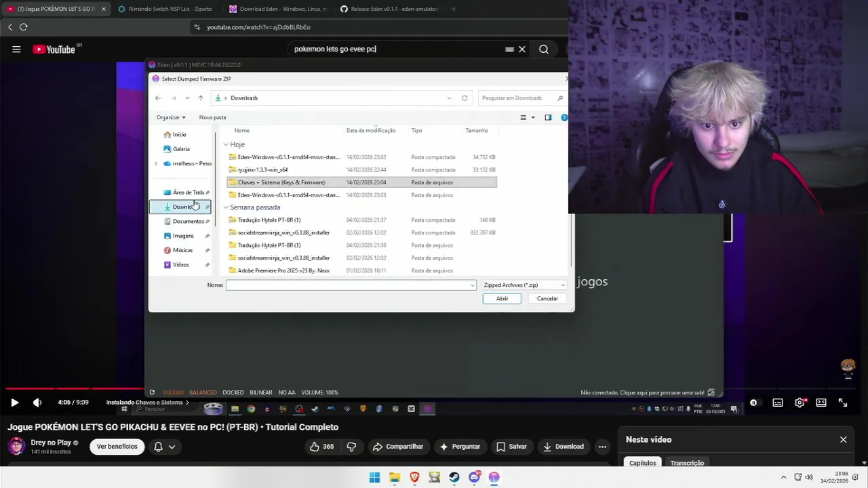The width and height of the screenshot is (868, 488).
Task: Click the Abrir button
Action: pyautogui.click(x=502, y=299)
